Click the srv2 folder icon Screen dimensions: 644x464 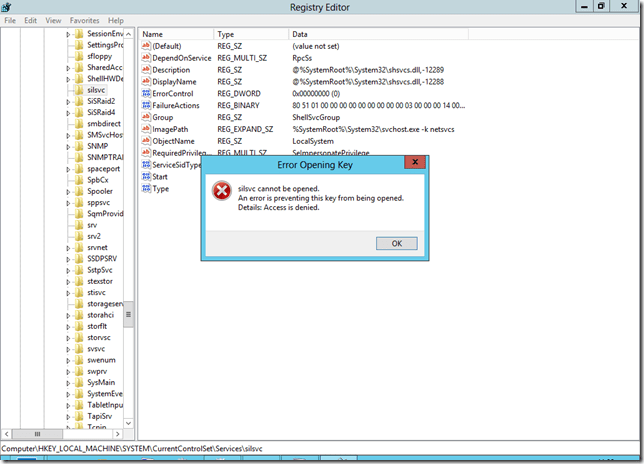point(79,236)
